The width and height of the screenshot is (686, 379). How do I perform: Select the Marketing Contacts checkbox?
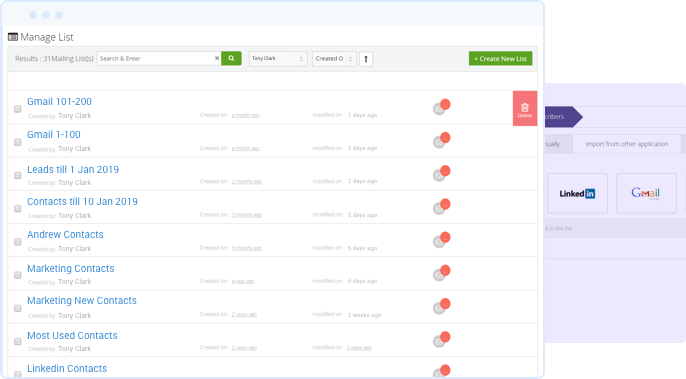tap(18, 275)
